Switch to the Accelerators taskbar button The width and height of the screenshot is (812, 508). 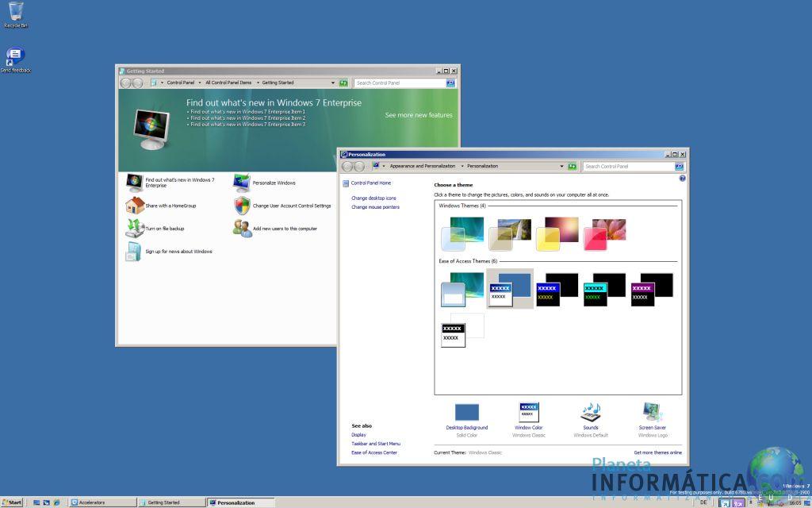coord(103,502)
